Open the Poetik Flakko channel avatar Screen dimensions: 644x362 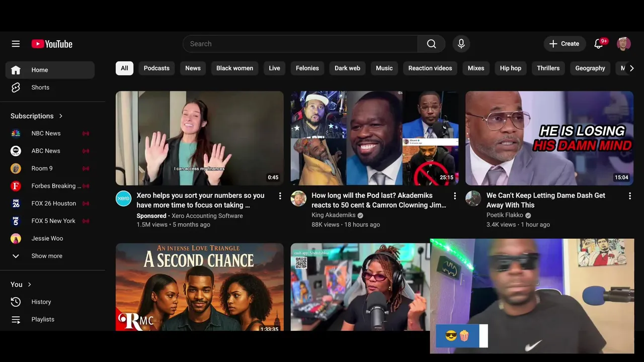473,199
